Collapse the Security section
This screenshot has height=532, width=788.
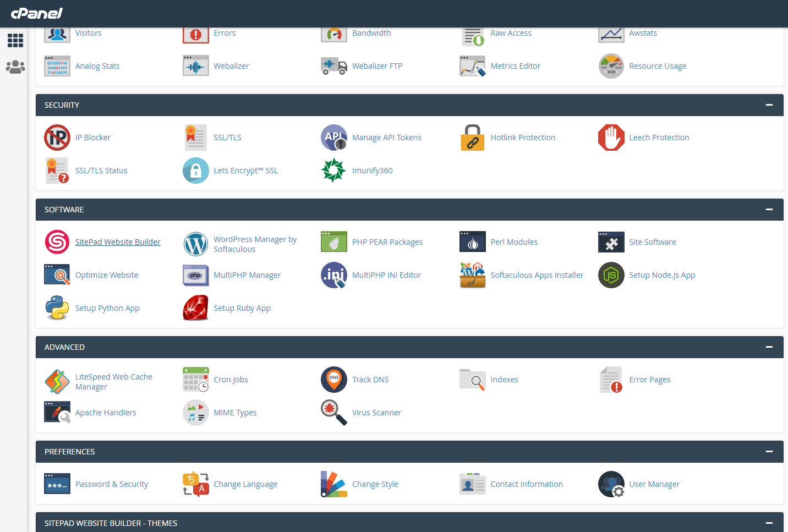point(769,105)
